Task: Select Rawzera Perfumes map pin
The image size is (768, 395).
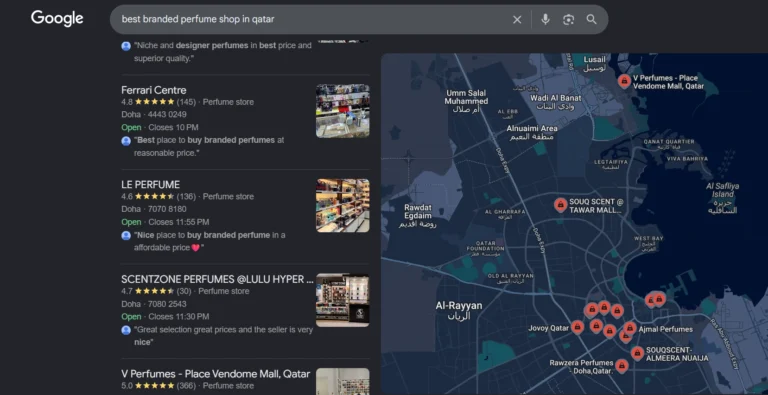Action: point(622,366)
